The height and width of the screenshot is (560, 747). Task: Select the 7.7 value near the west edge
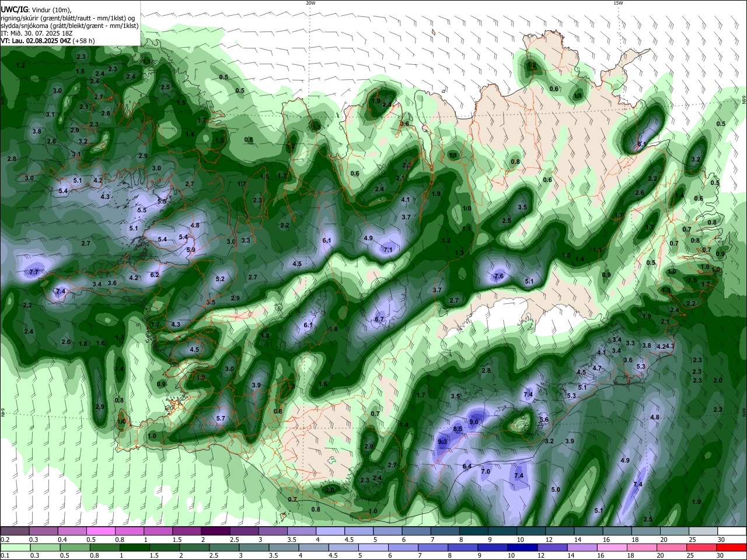click(34, 272)
